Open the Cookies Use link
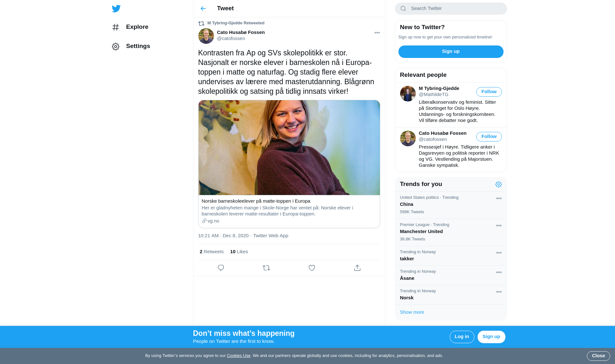Image resolution: width=615 pixels, height=364 pixels. coord(238,356)
